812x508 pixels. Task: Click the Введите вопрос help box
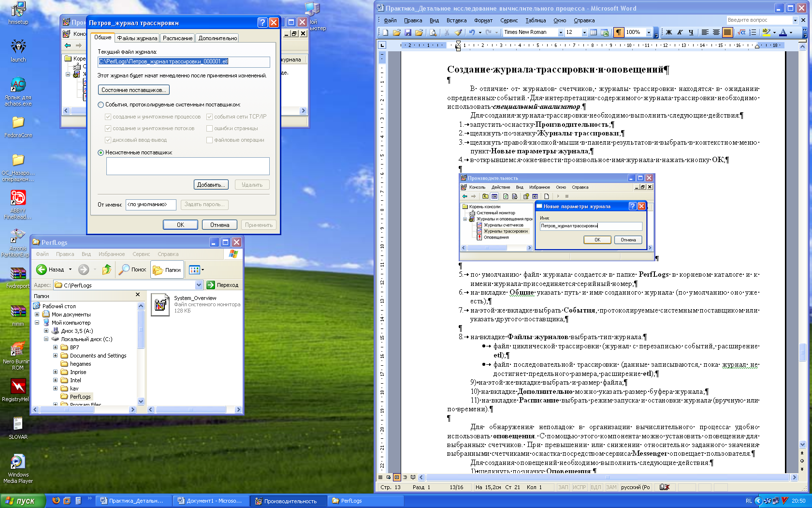point(759,20)
